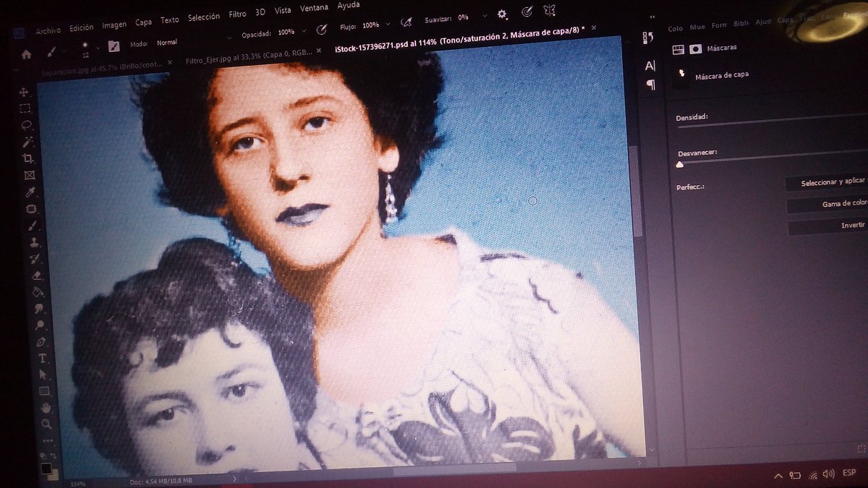
Task: Select the Magic Wand tool
Action: click(x=27, y=142)
